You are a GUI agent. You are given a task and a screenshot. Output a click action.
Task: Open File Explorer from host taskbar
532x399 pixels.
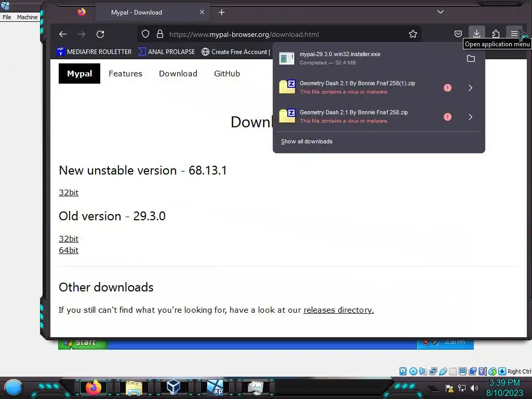coord(134,388)
